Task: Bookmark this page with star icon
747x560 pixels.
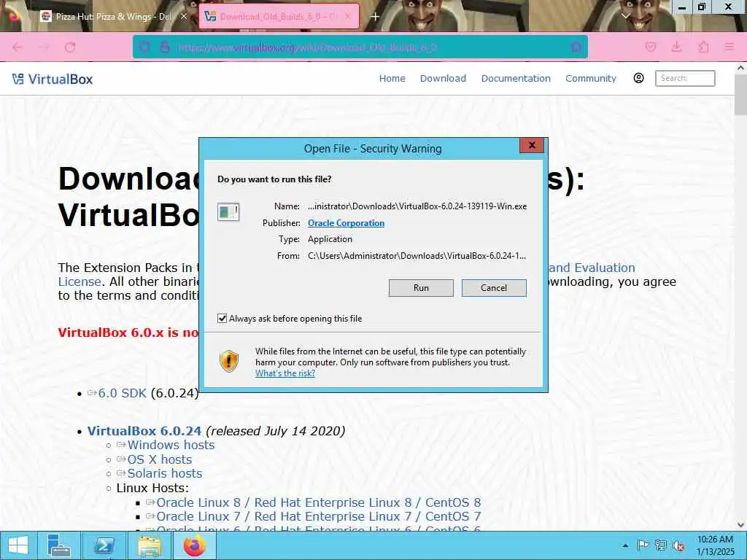Action: 576,47
